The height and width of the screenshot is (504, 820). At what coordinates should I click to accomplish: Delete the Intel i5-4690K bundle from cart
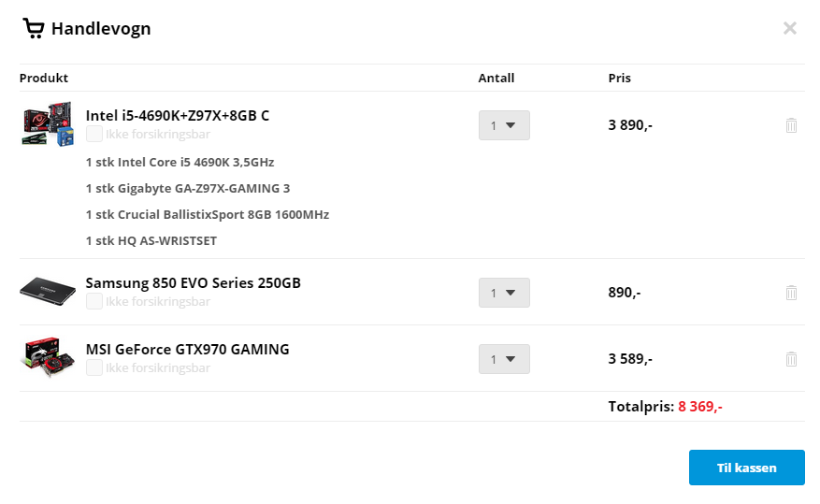point(791,125)
